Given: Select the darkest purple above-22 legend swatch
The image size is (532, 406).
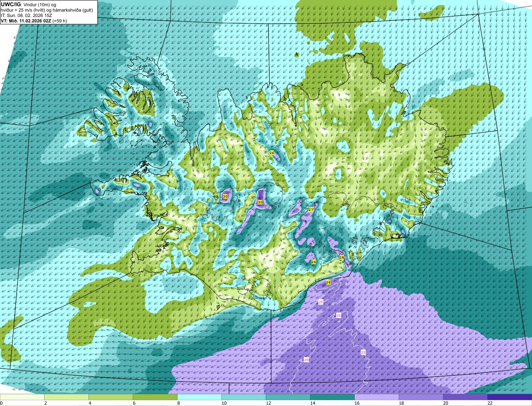Looking at the screenshot, I should pyautogui.click(x=510, y=397).
